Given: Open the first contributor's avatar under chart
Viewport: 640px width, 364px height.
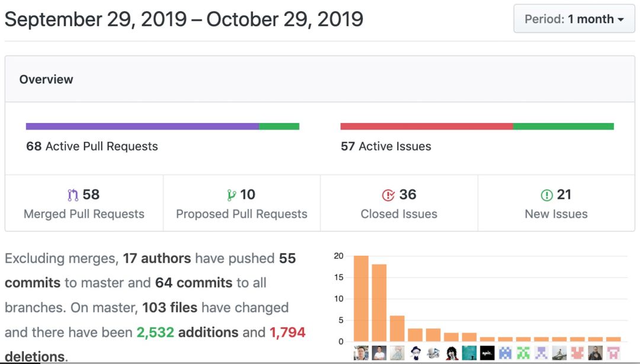Looking at the screenshot, I should [361, 353].
